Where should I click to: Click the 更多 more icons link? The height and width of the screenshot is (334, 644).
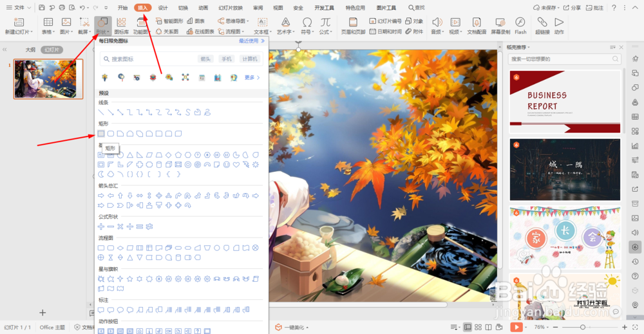[252, 78]
